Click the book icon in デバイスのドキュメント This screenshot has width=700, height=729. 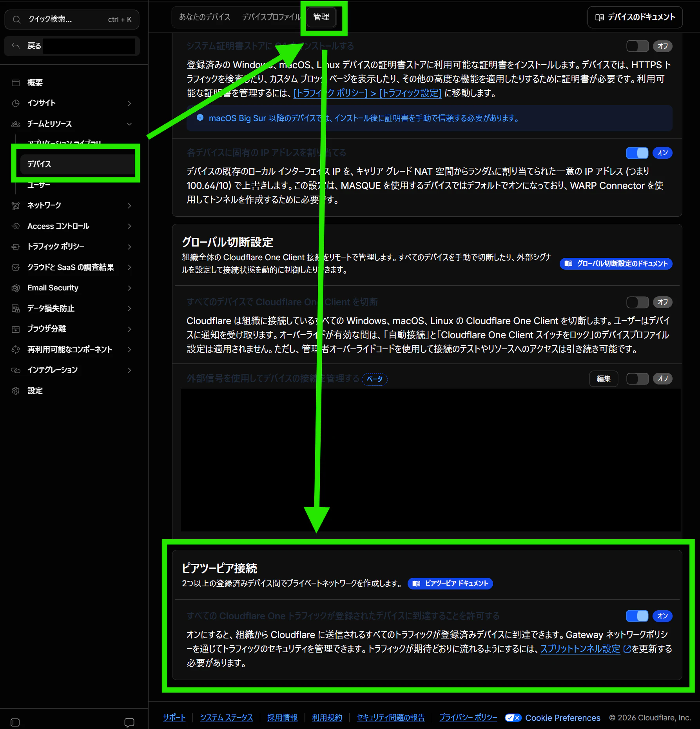(x=599, y=17)
